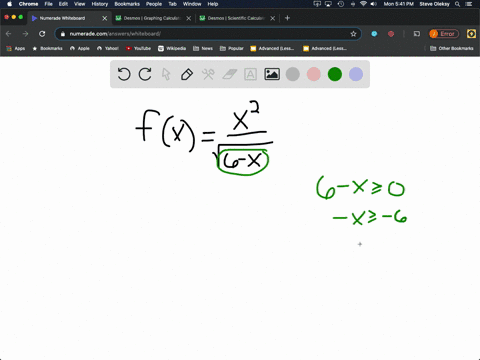Click the red extension icon
The width and height of the screenshot is (480, 360).
391,34
